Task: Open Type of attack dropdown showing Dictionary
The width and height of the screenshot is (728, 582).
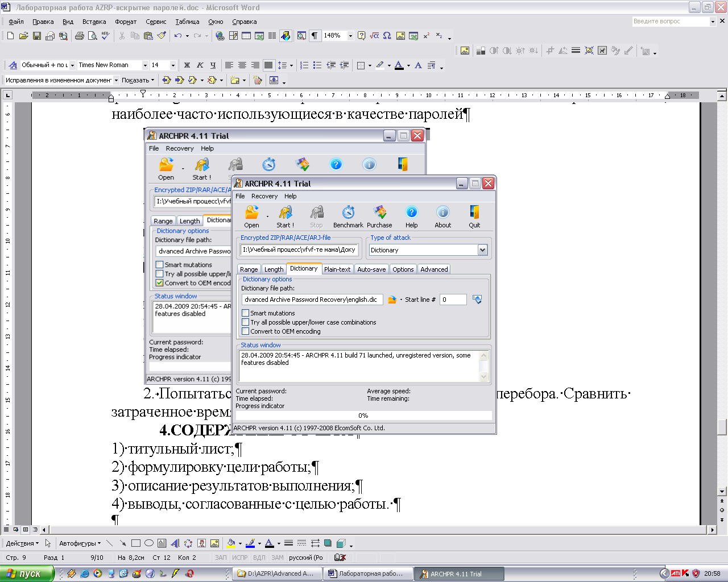Action: pyautogui.click(x=482, y=250)
